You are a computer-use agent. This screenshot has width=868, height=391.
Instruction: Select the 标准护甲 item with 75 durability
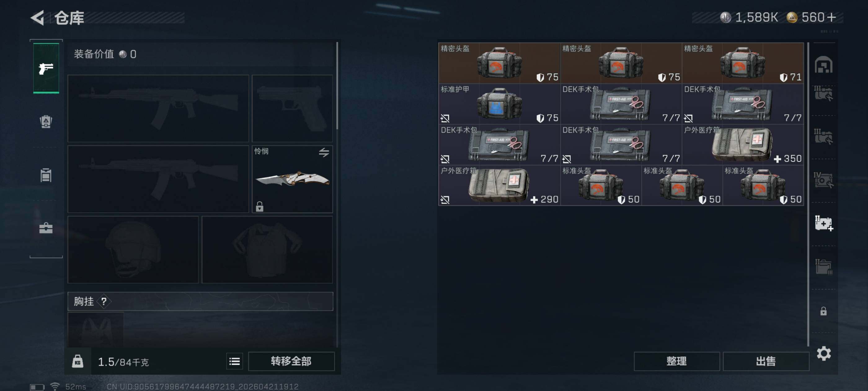tap(499, 104)
